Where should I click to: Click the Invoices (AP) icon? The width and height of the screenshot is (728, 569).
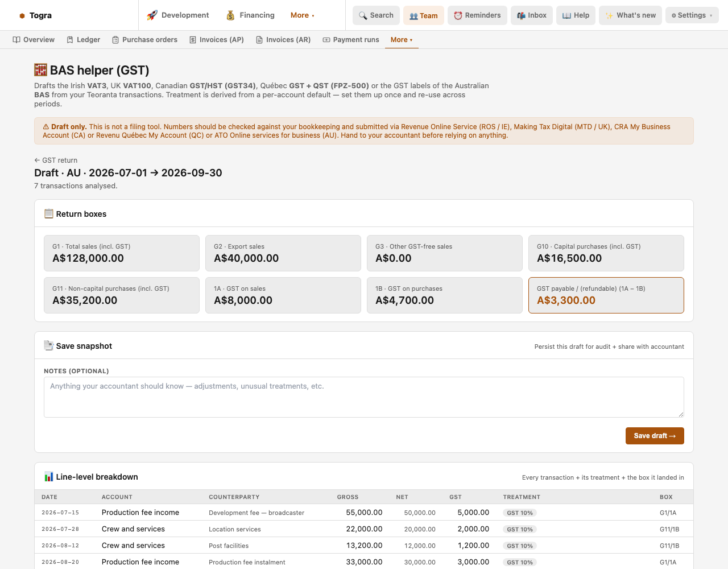193,40
